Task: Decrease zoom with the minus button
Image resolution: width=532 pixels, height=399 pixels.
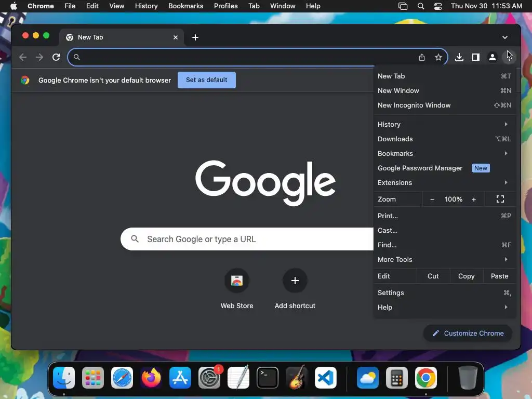Action: 432,199
